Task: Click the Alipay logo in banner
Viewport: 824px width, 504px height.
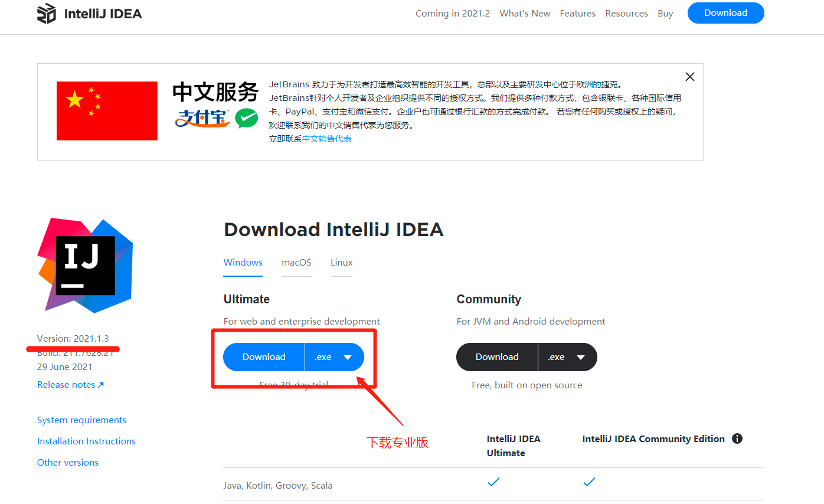Action: pyautogui.click(x=202, y=118)
